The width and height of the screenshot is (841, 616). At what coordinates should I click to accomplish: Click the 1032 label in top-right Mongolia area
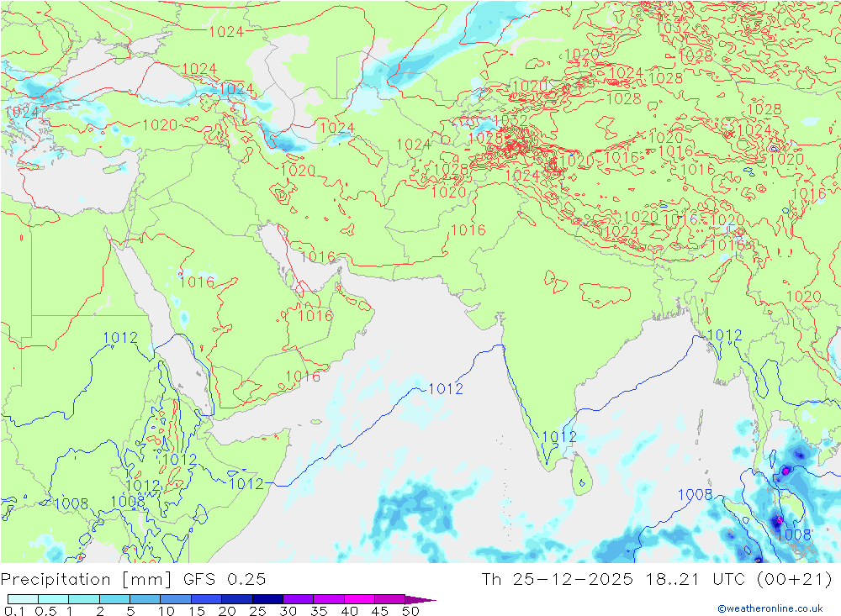tap(673, 28)
